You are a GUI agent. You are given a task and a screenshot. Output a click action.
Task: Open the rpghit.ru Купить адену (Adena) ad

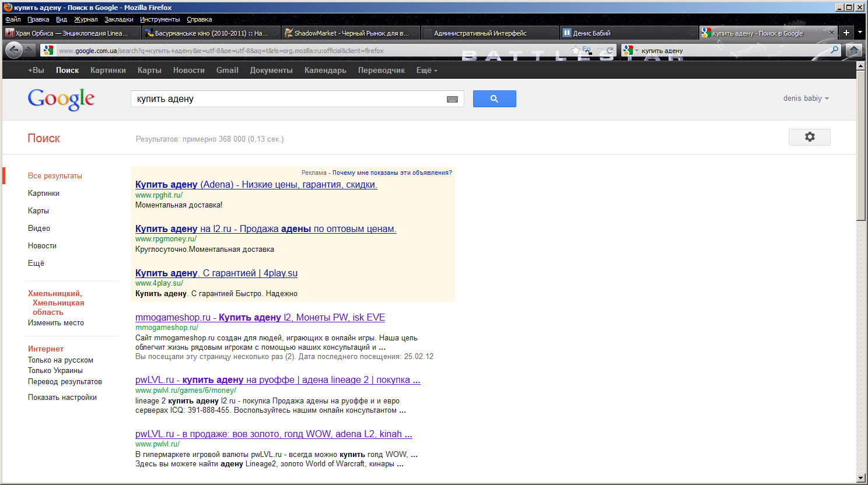(256, 185)
